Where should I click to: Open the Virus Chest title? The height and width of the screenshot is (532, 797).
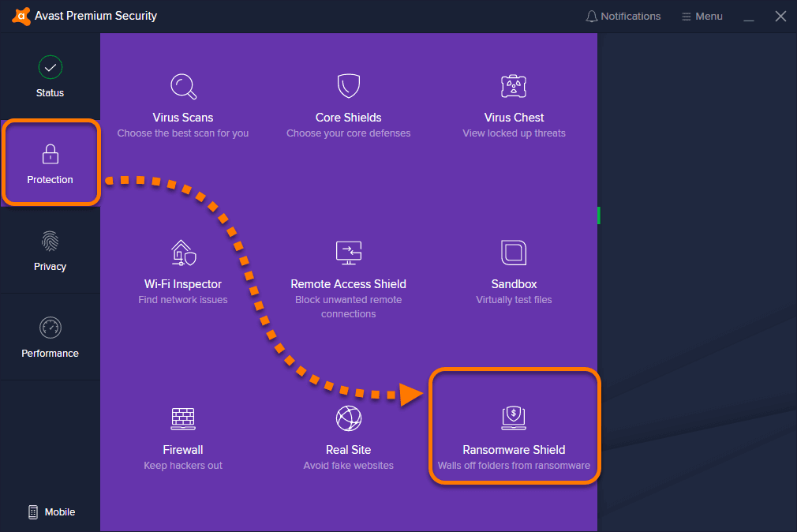coord(514,118)
